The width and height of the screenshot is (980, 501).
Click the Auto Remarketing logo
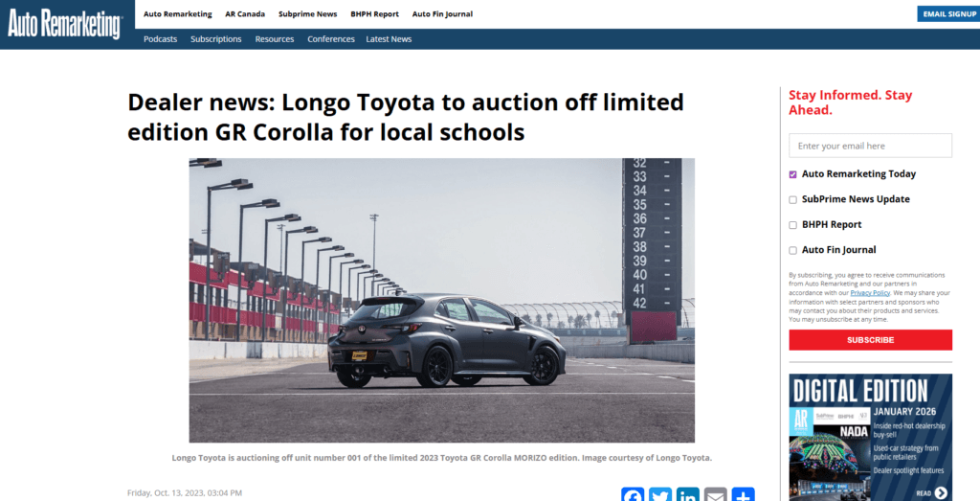[x=65, y=25]
